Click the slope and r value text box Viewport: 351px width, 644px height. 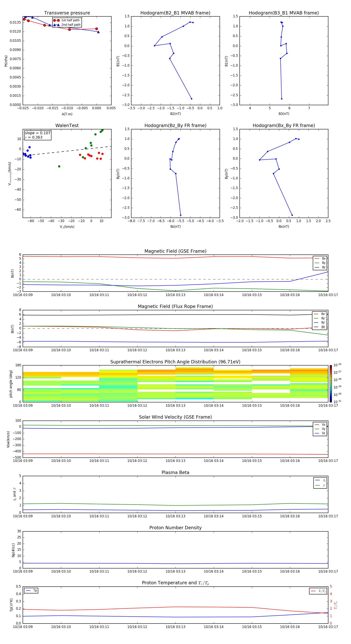point(37,135)
